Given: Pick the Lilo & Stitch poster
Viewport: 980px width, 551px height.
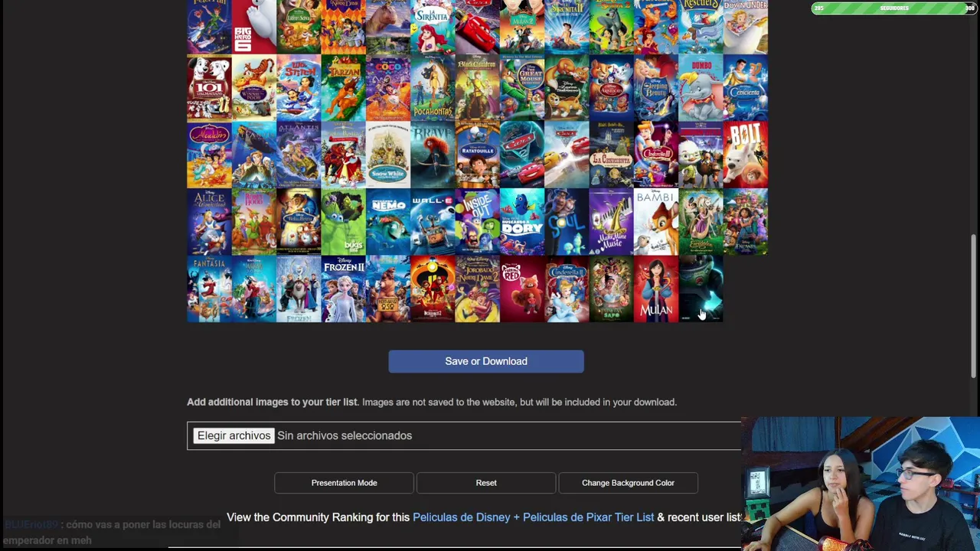Looking at the screenshot, I should tap(299, 88).
